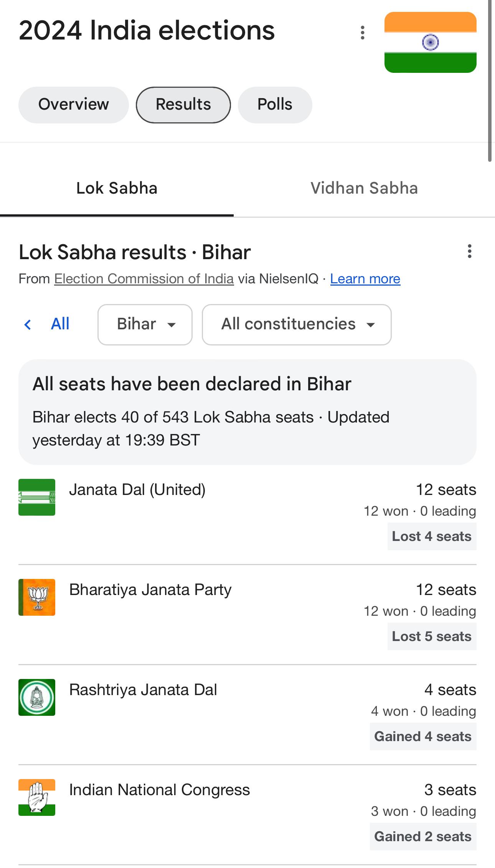Switch to the Overview tab
495x868 pixels.
pyautogui.click(x=74, y=105)
